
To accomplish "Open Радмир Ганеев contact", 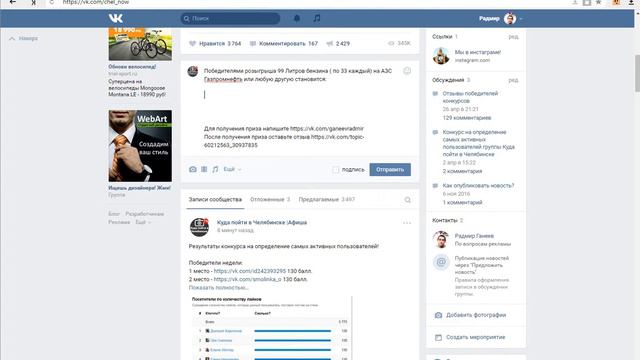I will coord(474,236).
